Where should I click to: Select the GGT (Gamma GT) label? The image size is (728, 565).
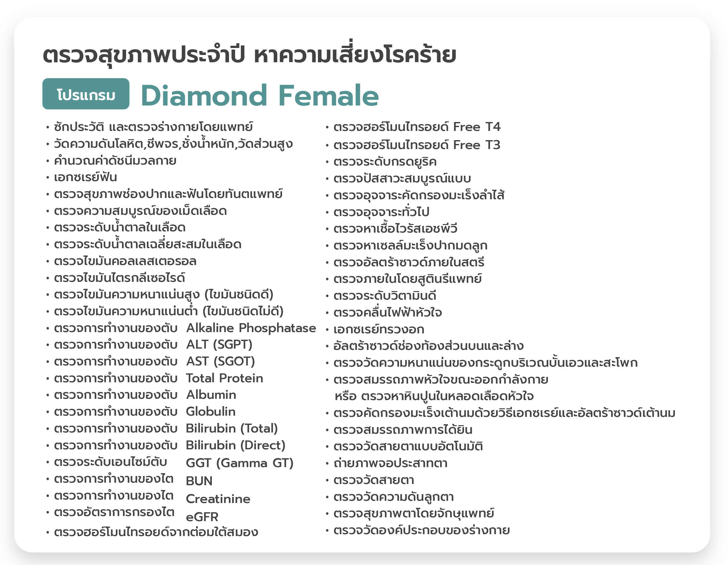coord(240,463)
